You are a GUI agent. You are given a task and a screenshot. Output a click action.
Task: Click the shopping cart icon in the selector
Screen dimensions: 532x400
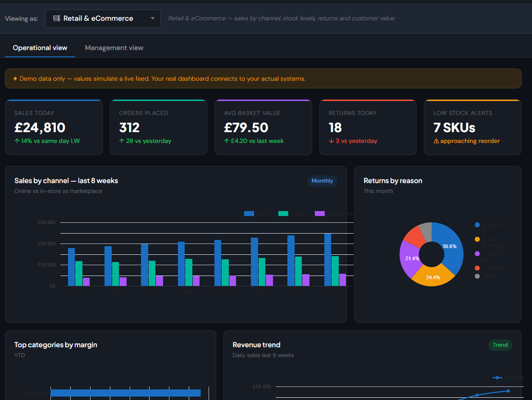(57, 18)
